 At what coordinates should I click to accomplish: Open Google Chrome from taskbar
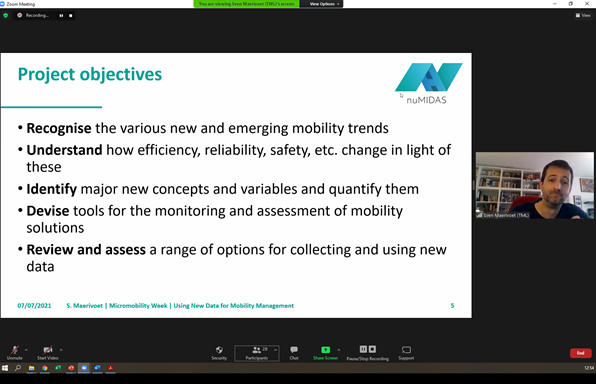tap(45, 368)
